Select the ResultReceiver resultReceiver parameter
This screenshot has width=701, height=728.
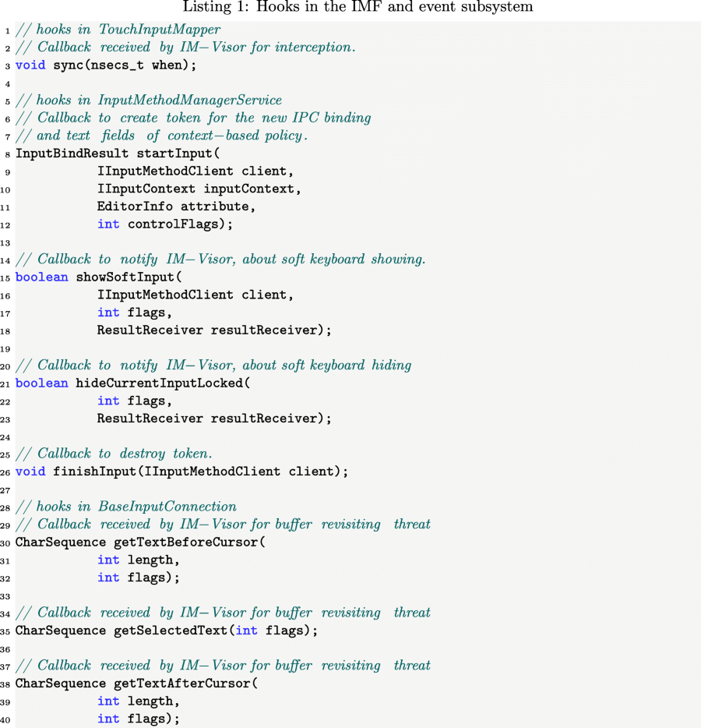point(214,330)
